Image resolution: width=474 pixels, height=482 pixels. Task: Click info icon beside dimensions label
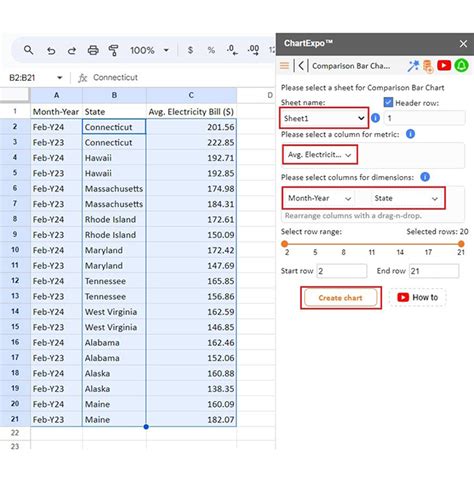[x=425, y=177]
